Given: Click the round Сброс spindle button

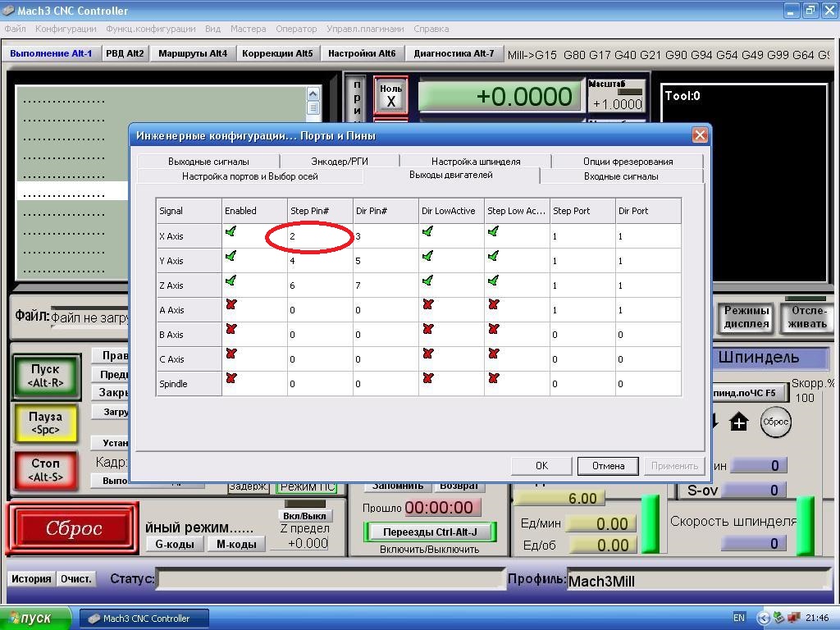Looking at the screenshot, I should point(775,422).
